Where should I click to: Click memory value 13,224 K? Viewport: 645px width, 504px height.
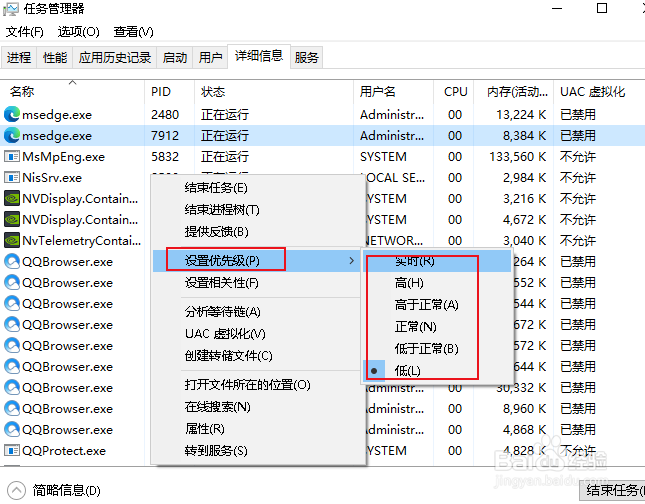[521, 114]
